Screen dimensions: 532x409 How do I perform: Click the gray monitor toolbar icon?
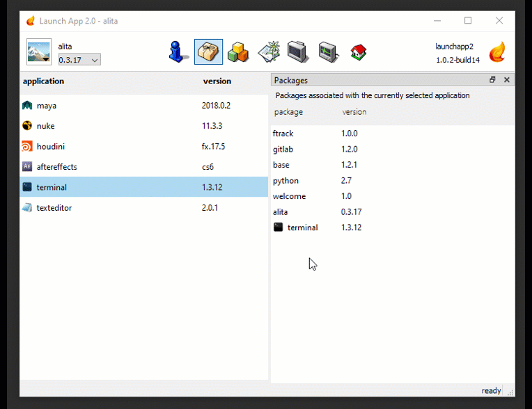(298, 52)
